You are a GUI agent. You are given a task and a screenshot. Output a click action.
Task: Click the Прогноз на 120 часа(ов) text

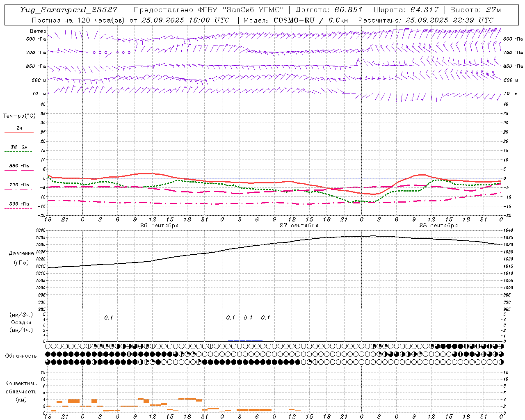point(79,20)
